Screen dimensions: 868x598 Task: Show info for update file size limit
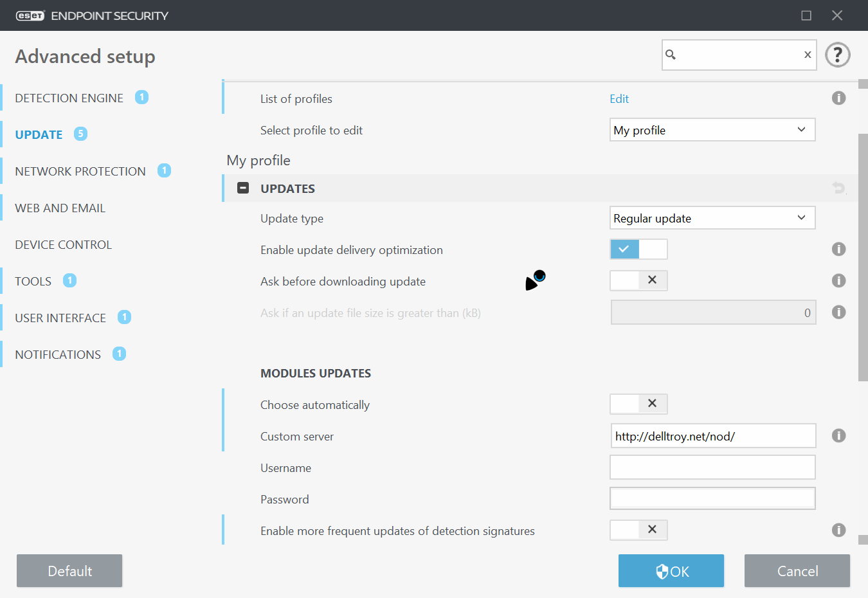coord(838,313)
